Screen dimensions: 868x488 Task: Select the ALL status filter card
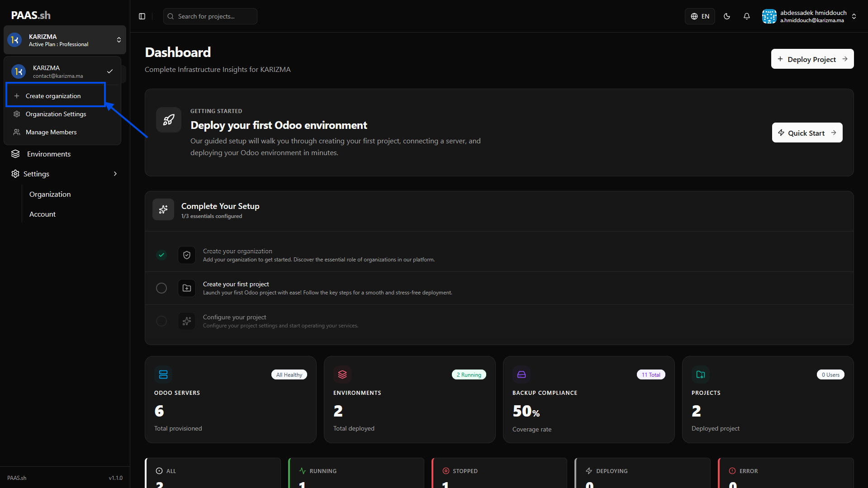[x=213, y=473]
